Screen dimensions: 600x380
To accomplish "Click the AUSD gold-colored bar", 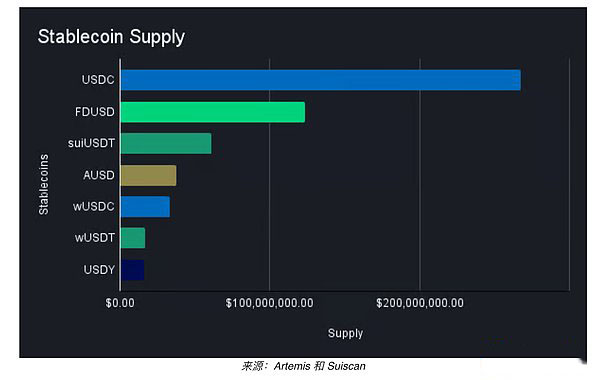I will (148, 175).
